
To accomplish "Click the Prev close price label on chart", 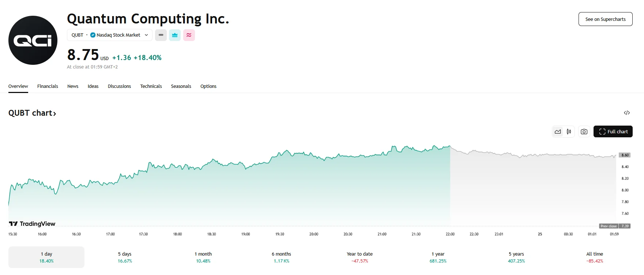I will pos(609,226).
